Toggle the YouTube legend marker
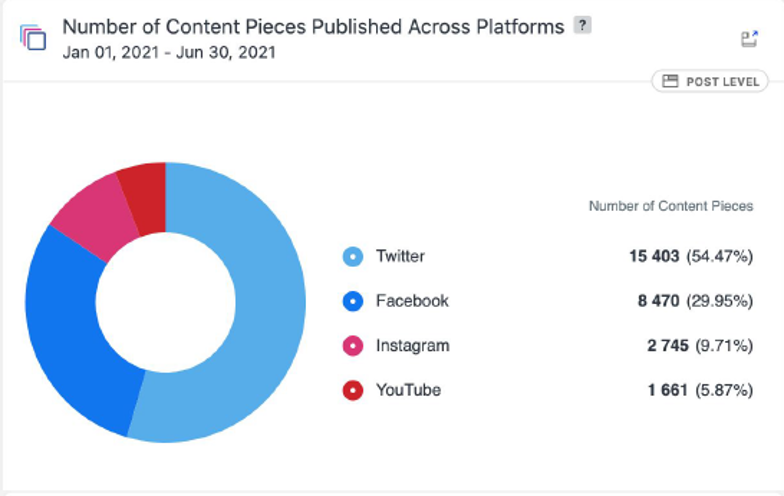 tap(353, 390)
